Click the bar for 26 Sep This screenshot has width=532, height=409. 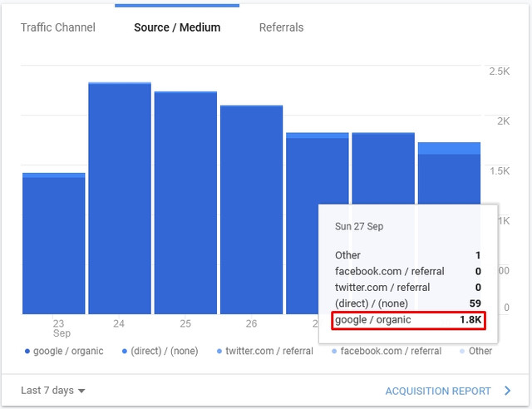tap(251, 209)
